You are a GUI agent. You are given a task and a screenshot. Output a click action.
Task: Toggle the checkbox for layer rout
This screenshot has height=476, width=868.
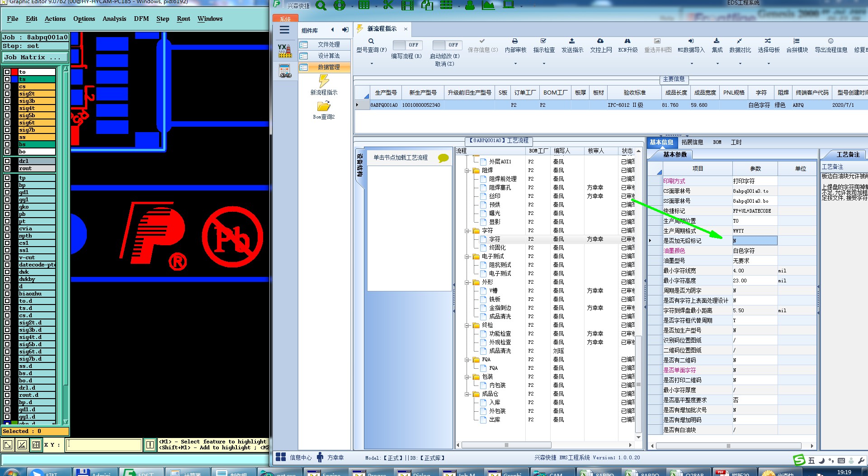tap(7, 168)
